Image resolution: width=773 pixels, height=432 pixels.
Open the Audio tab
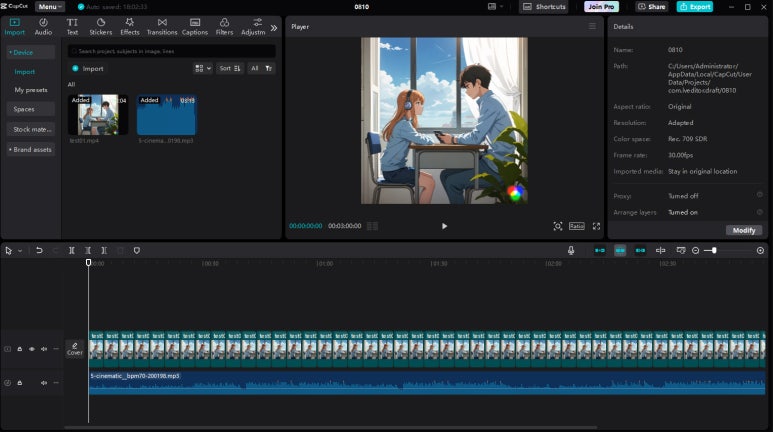tap(43, 27)
